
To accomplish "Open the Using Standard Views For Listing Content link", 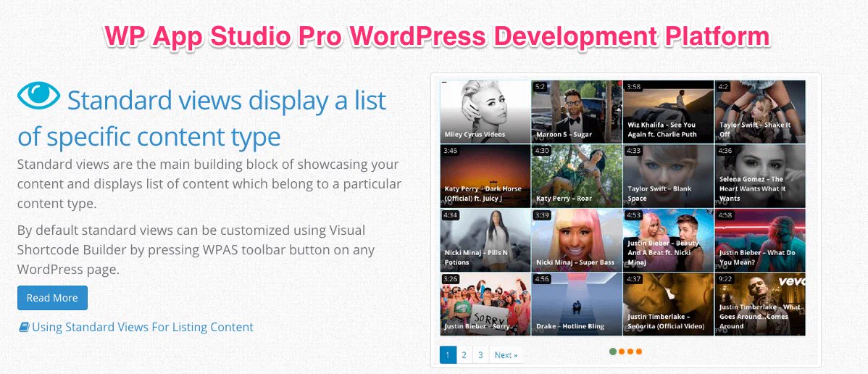I will pos(142,327).
